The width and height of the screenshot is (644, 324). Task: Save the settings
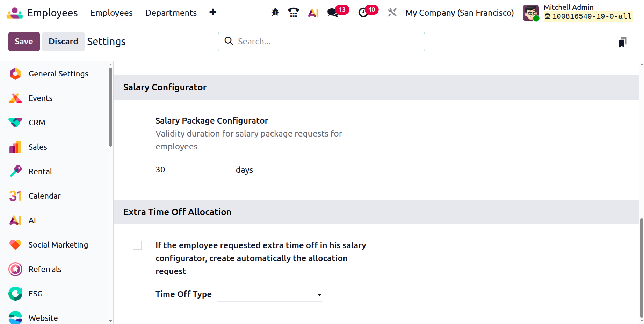tap(24, 42)
